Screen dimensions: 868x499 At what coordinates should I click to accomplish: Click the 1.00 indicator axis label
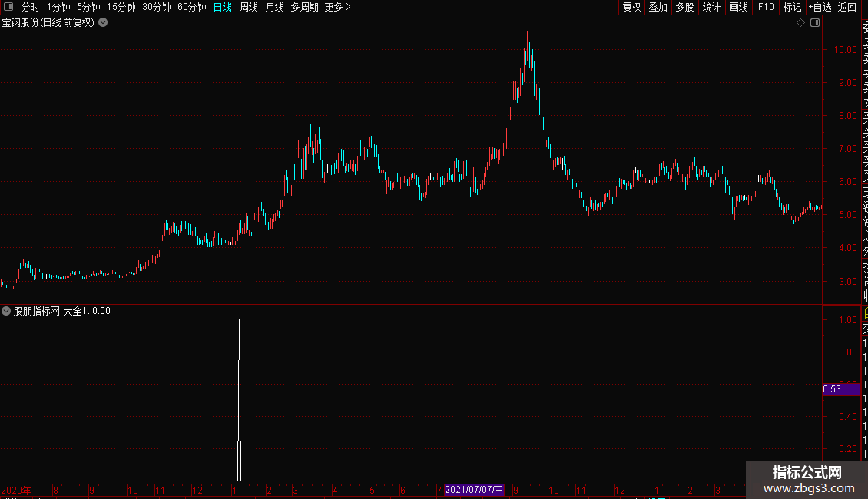847,320
